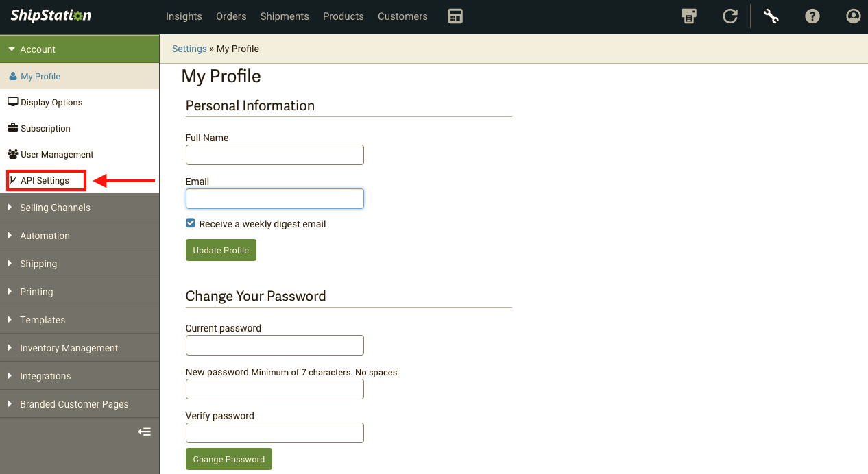Click the My Profile person icon
The width and height of the screenshot is (868, 474).
click(x=13, y=76)
